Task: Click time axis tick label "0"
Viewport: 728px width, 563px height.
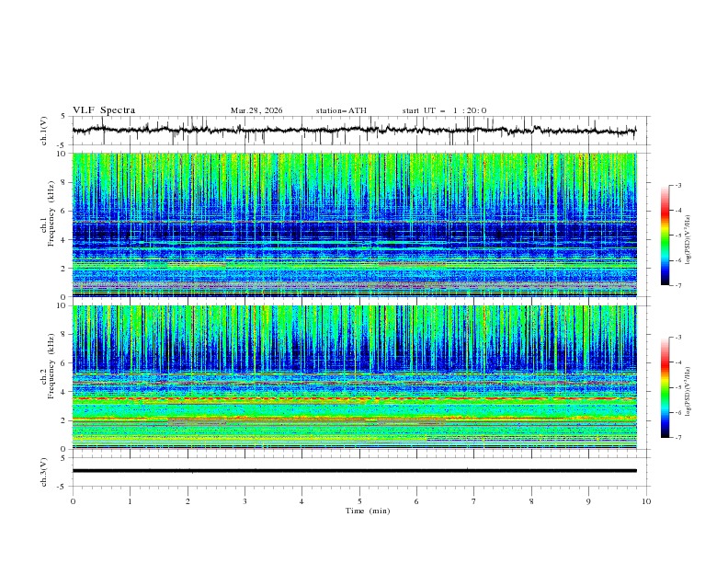Action: pos(73,501)
